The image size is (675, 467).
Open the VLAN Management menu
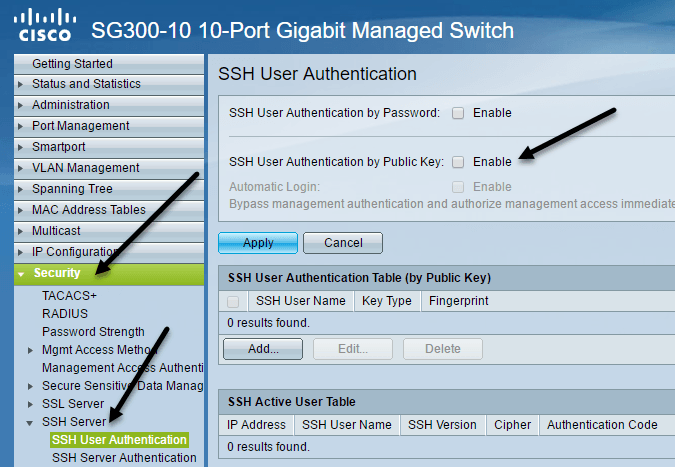tap(109, 168)
